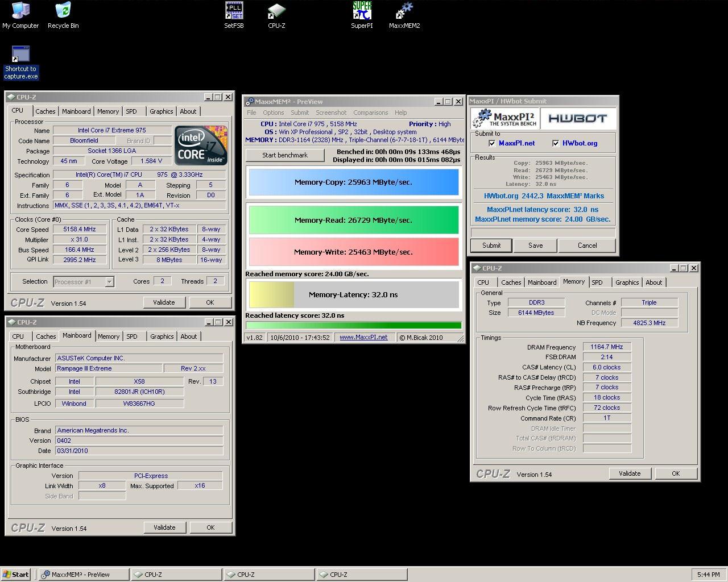Screen dimensions: 728x582
Task: Launch the MaxxMEM2 desktop shortcut
Action: [404, 15]
